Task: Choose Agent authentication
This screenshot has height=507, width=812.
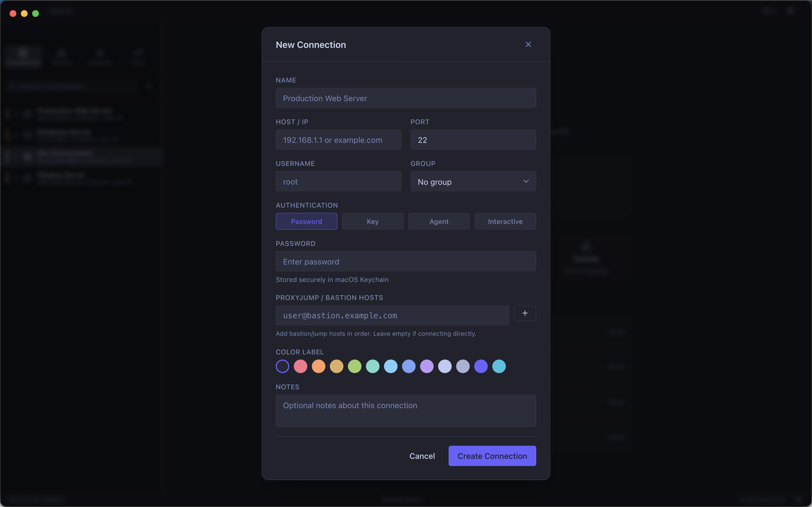Action: coord(438,221)
